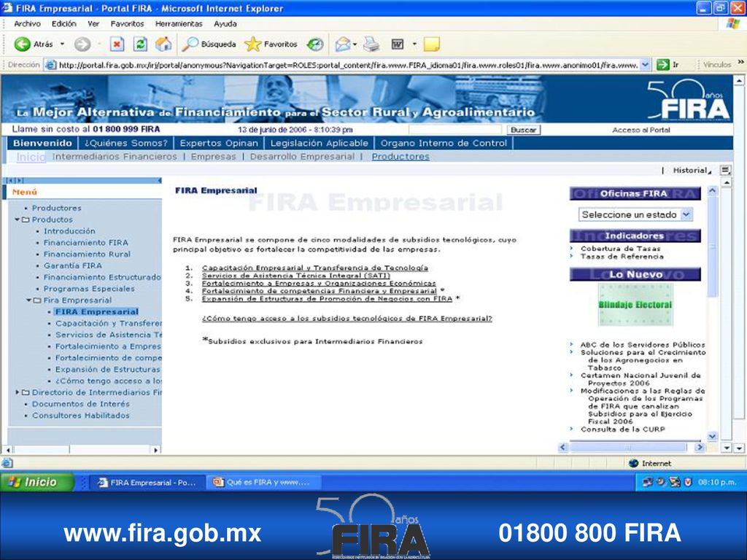Image resolution: width=747 pixels, height=560 pixels.
Task: Open the Mail icon dropdown arrow
Action: click(355, 44)
